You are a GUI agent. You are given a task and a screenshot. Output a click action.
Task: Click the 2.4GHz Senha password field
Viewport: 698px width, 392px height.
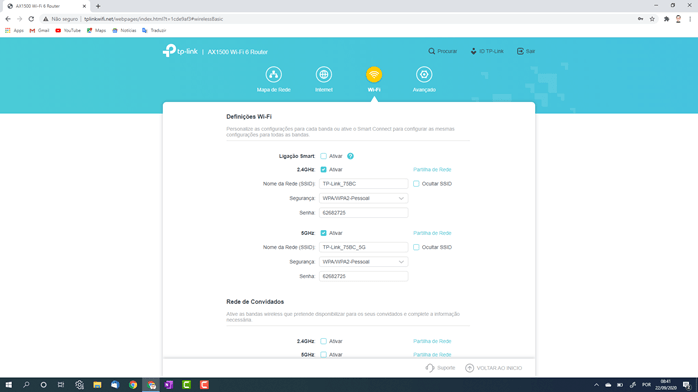pyautogui.click(x=363, y=213)
